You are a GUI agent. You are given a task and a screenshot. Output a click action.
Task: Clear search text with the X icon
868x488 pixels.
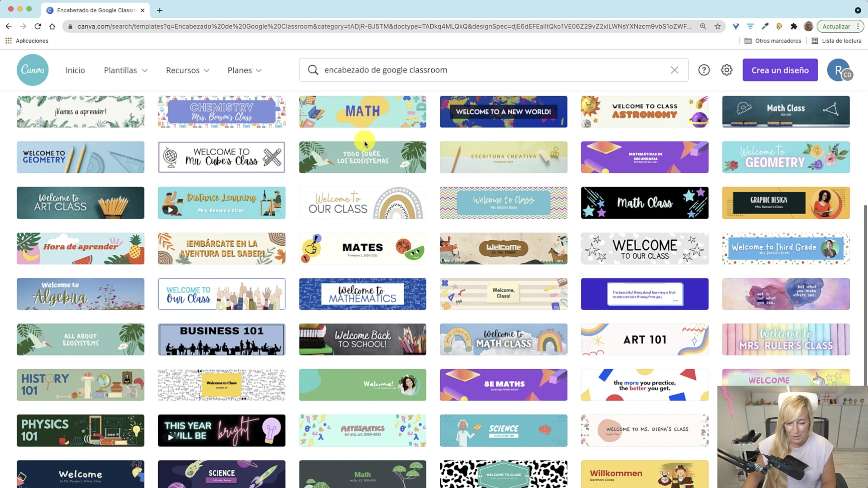tap(674, 70)
